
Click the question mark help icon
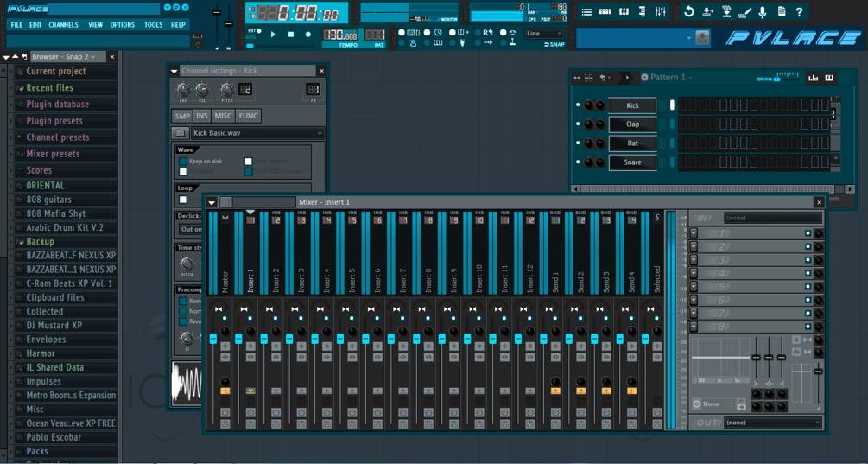tap(800, 11)
